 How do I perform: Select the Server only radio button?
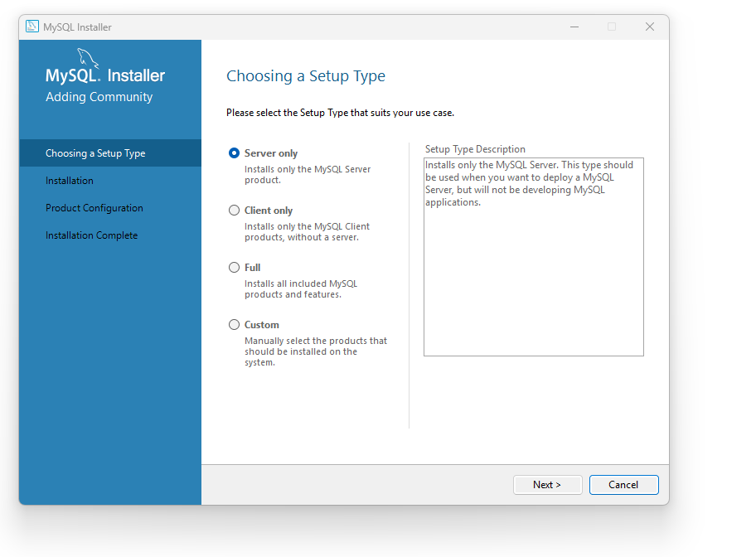[x=234, y=153]
